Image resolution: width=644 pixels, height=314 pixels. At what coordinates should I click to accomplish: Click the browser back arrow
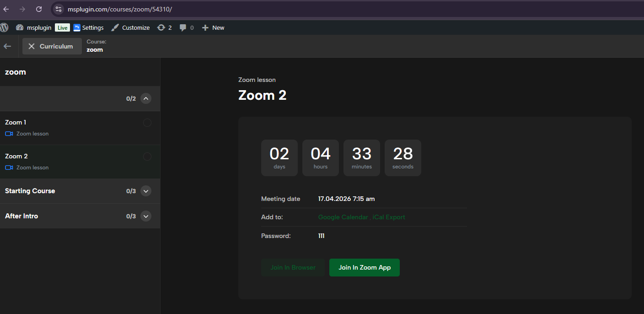tap(6, 9)
